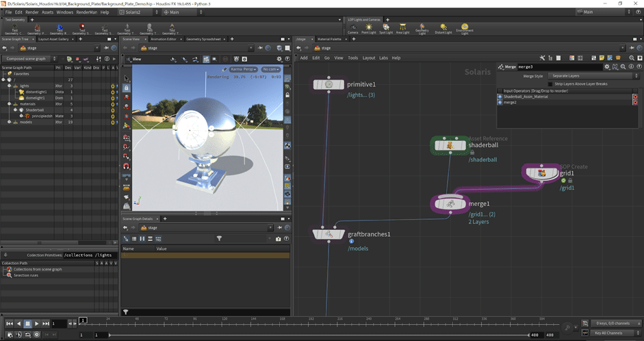Screen dimensions: 644x341
Task: Remove the merge2 input operator
Action: click(x=635, y=103)
